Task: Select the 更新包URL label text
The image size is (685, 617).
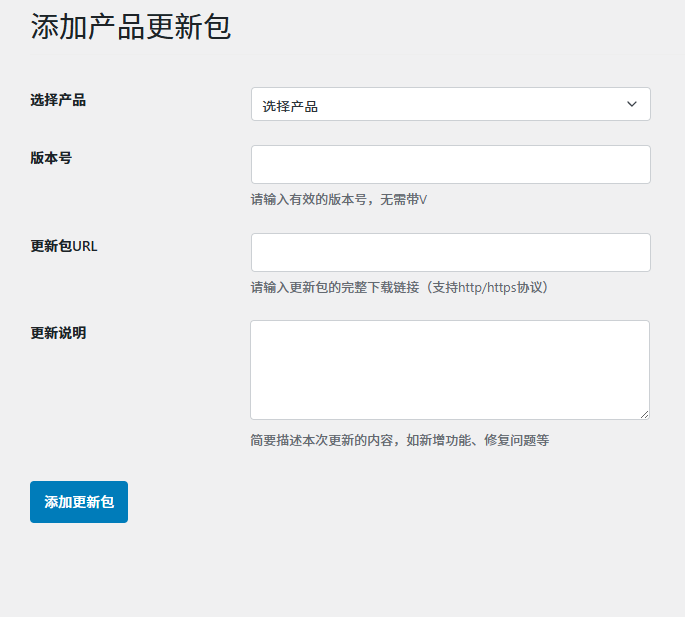Action: coord(64,246)
